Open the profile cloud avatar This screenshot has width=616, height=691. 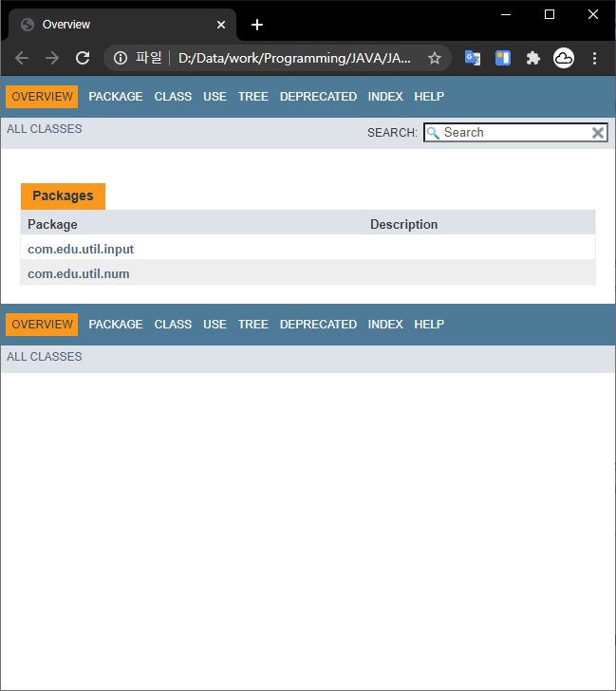[x=564, y=58]
